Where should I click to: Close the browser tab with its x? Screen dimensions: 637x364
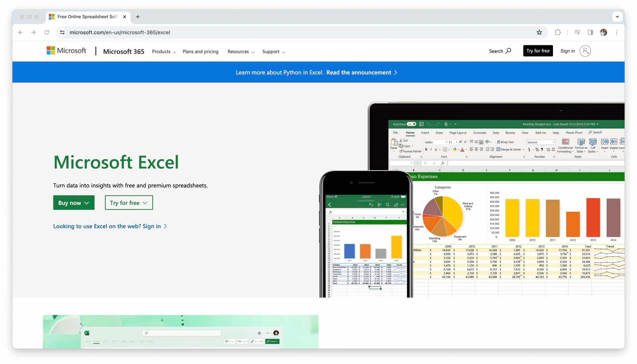(x=124, y=17)
